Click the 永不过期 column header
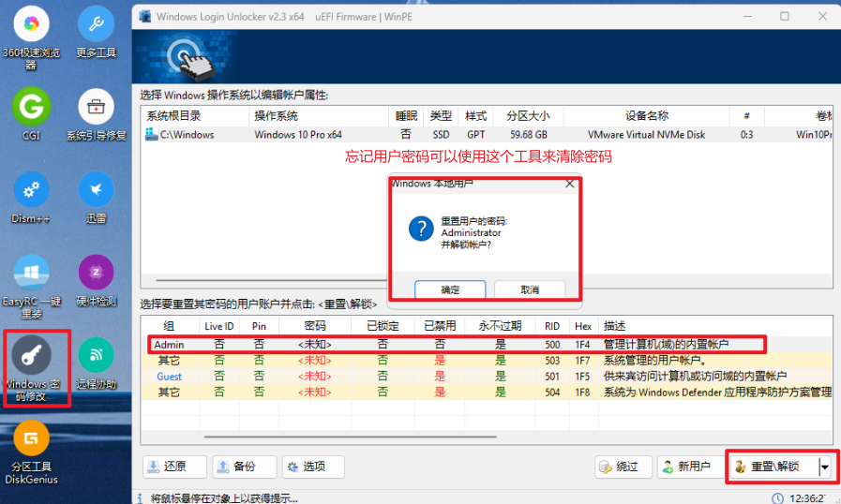Viewport: 841px width, 504px height. coord(500,326)
